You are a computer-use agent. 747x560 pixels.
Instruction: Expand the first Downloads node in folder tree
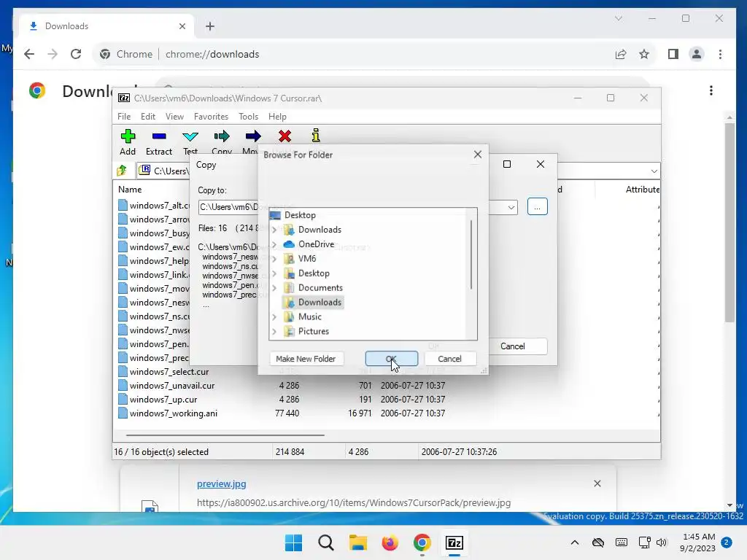[x=274, y=230]
